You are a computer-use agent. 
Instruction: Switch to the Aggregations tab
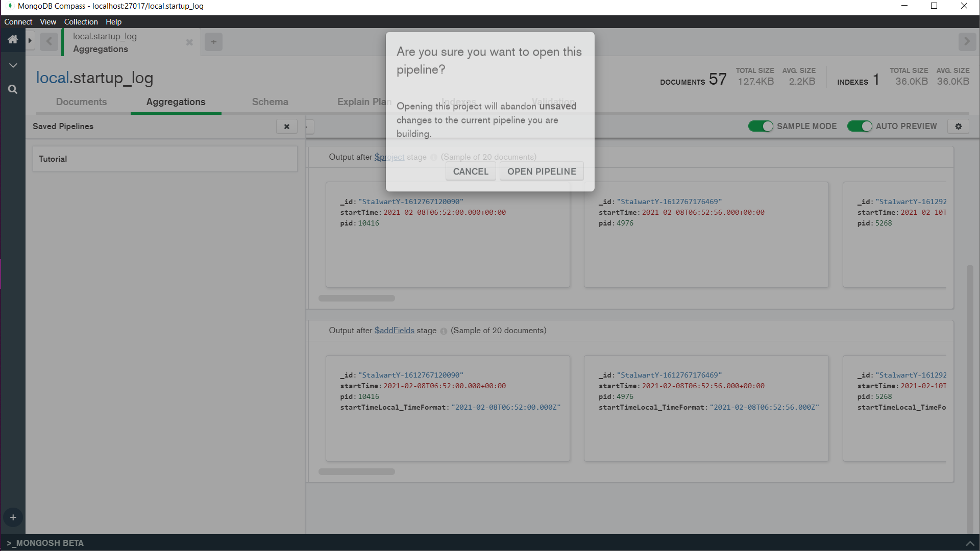176,102
